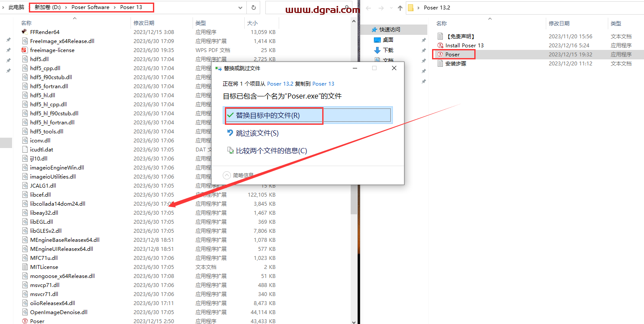
Task: Close the replace or skip files dialog
Action: tap(394, 68)
